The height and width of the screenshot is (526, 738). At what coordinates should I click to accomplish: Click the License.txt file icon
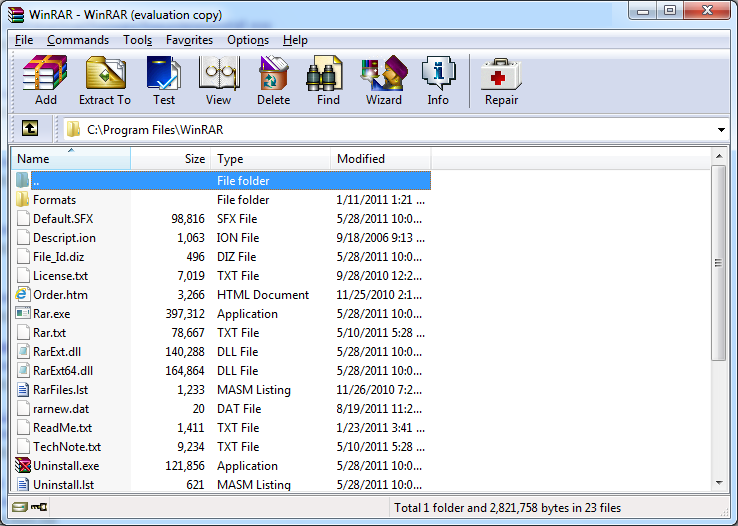(23, 275)
